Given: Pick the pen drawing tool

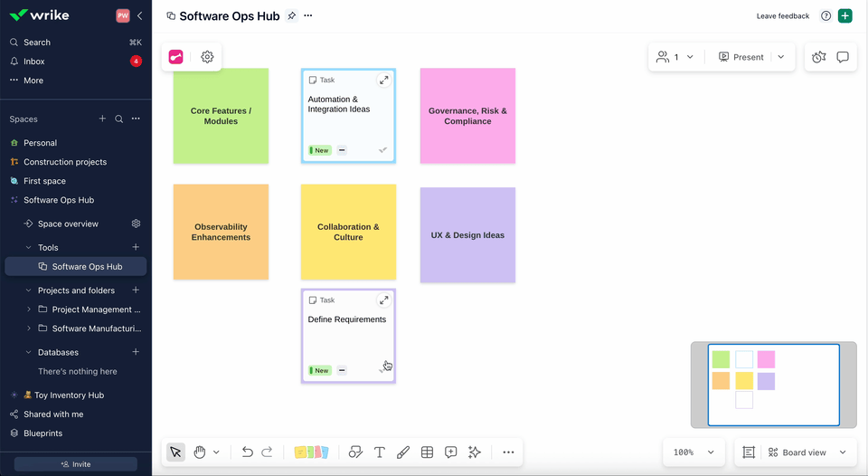Looking at the screenshot, I should point(403,452).
